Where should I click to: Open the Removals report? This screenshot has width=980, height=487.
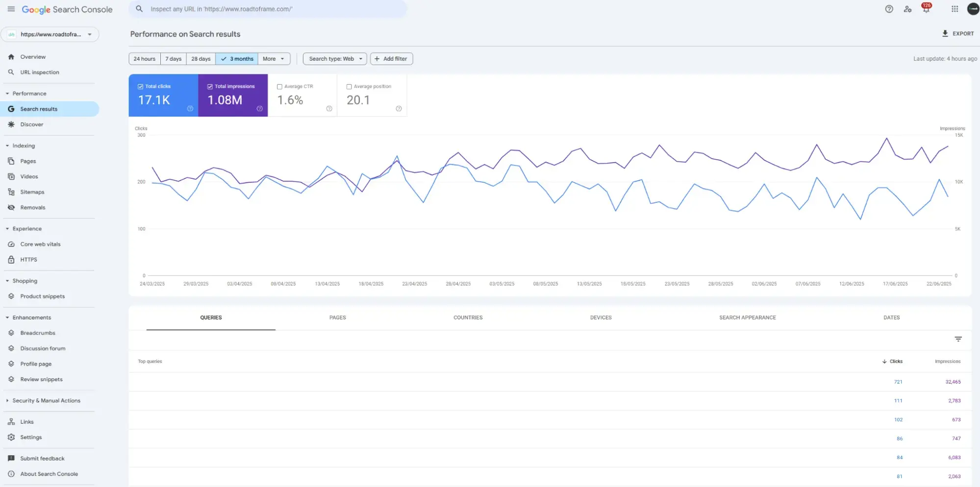pos(33,207)
